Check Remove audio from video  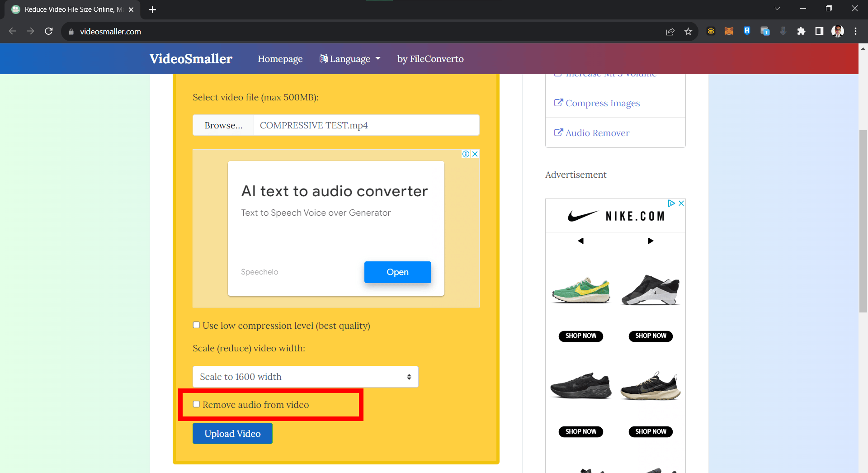tap(196, 404)
